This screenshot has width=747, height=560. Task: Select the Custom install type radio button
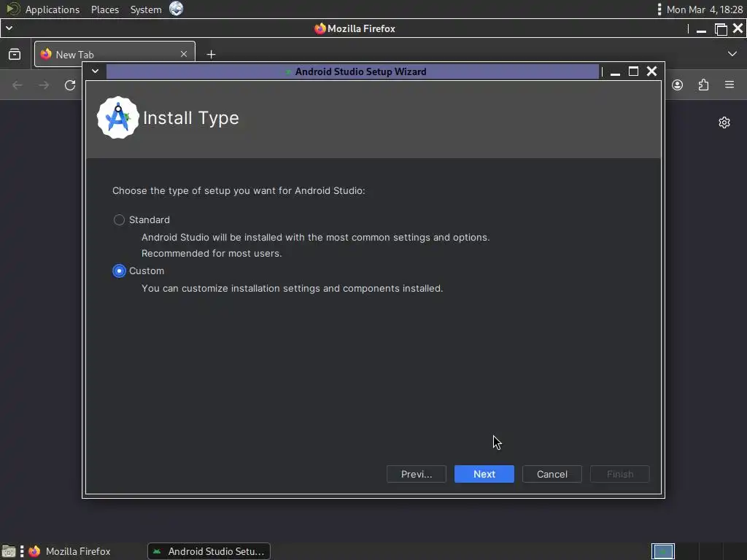119,271
